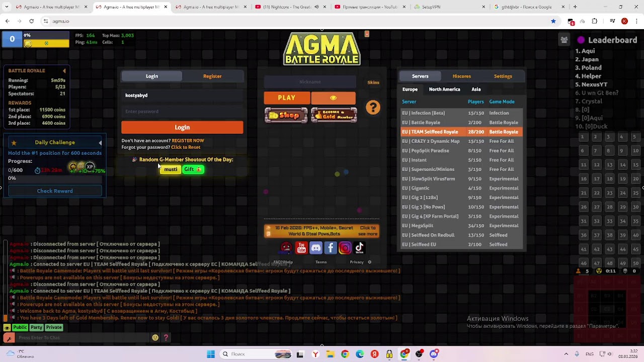Switch to North America server region

[x=444, y=89]
